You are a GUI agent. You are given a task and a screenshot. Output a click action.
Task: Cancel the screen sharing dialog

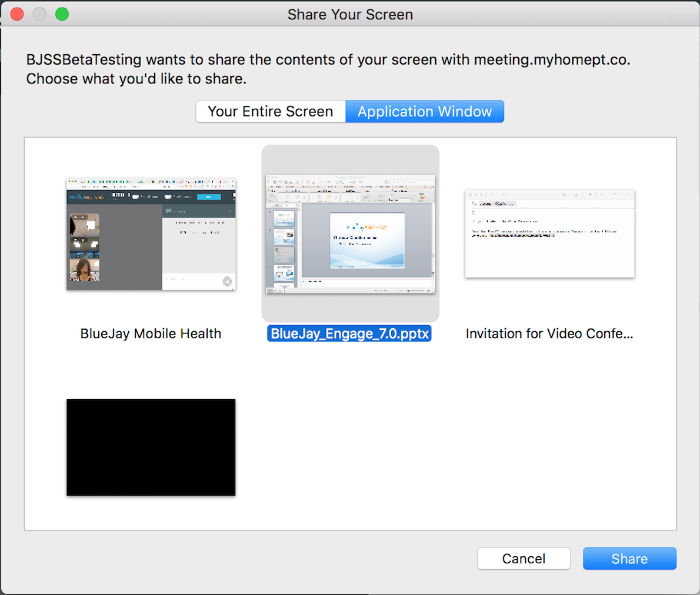pos(524,559)
